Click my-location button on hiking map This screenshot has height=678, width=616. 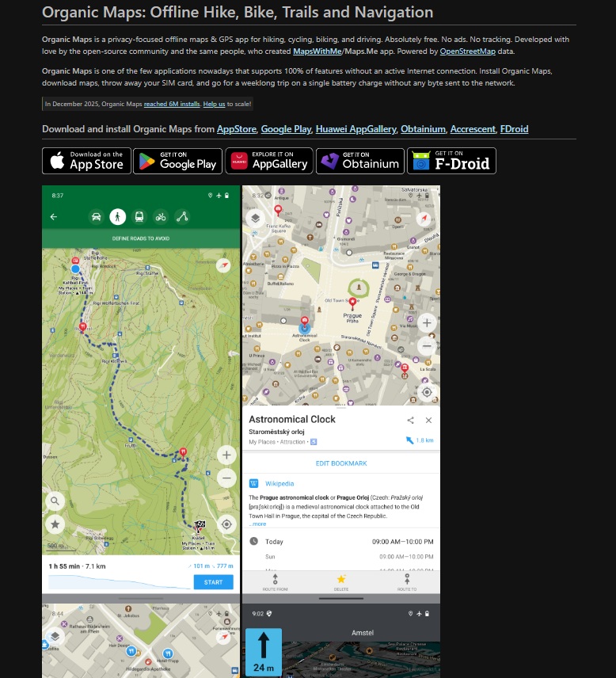[226, 524]
